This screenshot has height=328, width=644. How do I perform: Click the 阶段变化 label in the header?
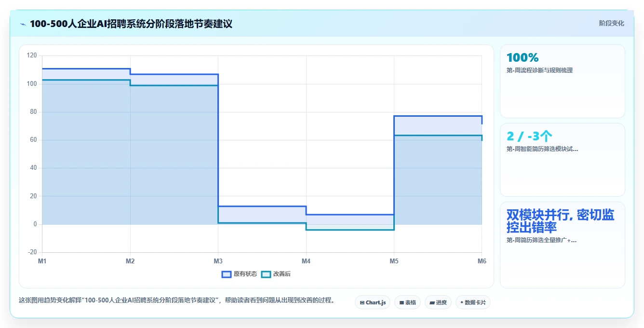click(x=611, y=23)
